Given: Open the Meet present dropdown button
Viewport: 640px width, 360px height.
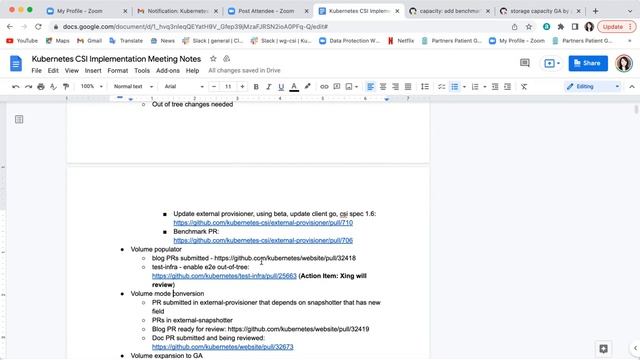Looking at the screenshot, I should pyautogui.click(x=552, y=63).
